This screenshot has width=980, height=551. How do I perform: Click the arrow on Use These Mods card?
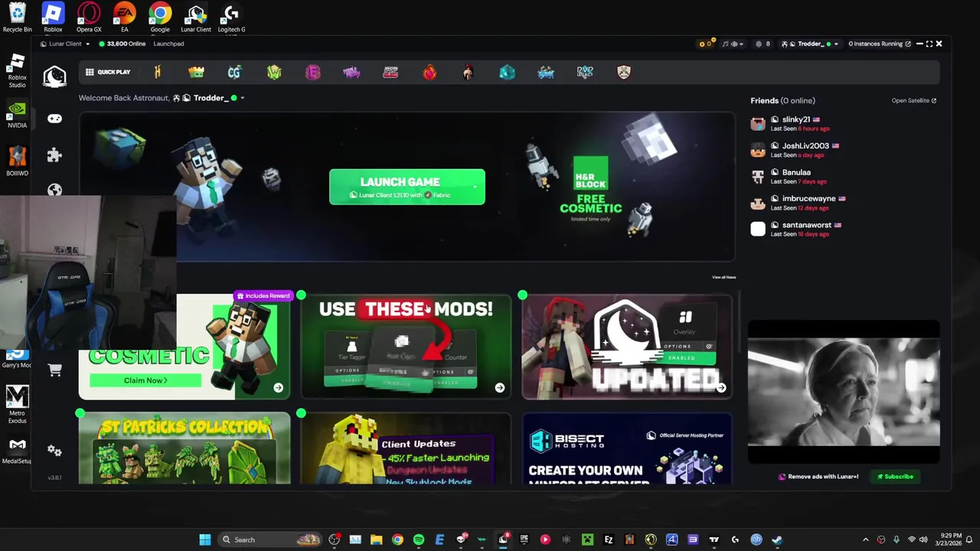coord(499,388)
